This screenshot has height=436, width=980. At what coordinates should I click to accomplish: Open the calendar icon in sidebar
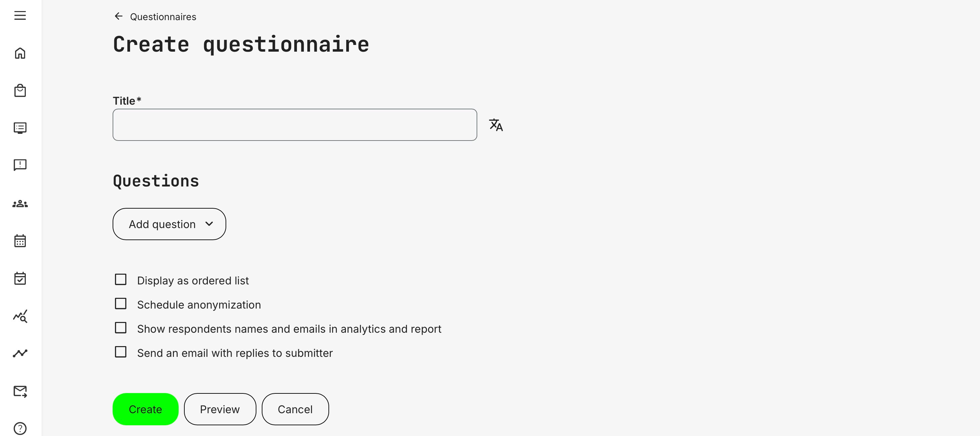tap(20, 241)
